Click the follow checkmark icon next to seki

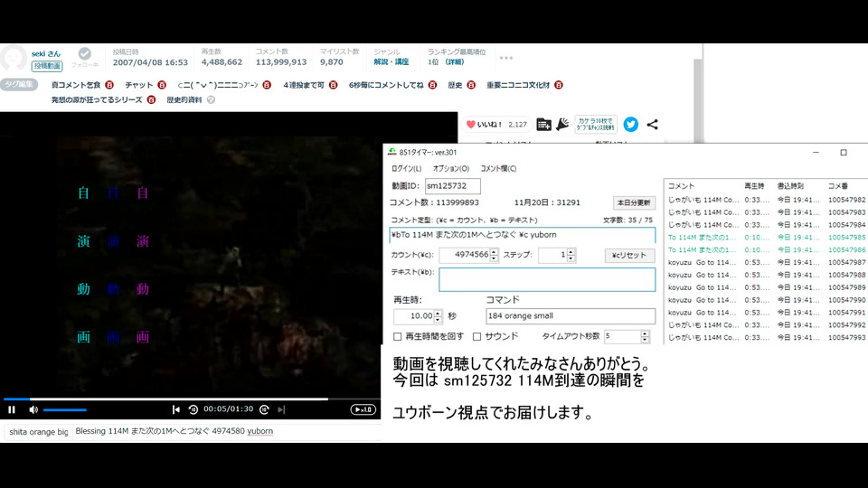coord(85,53)
